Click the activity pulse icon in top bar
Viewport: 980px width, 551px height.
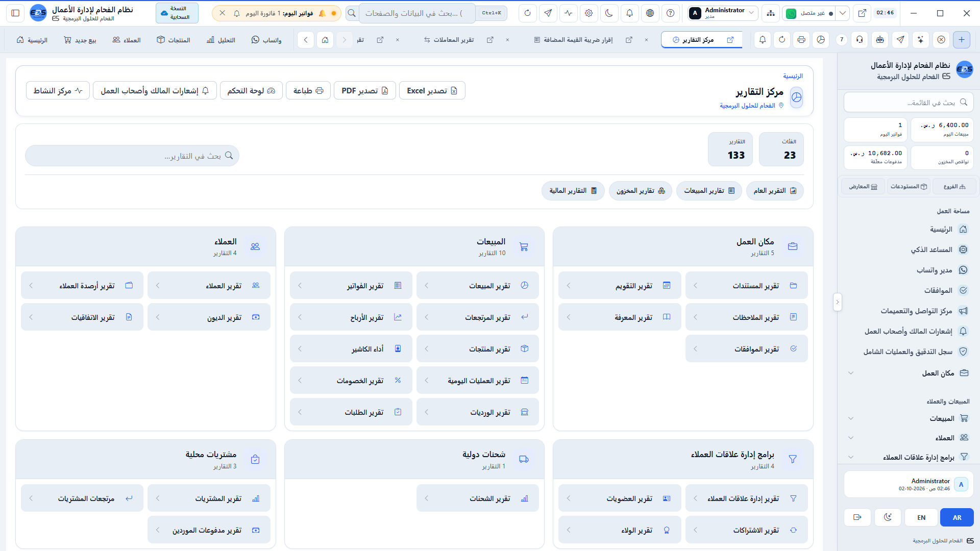[569, 13]
